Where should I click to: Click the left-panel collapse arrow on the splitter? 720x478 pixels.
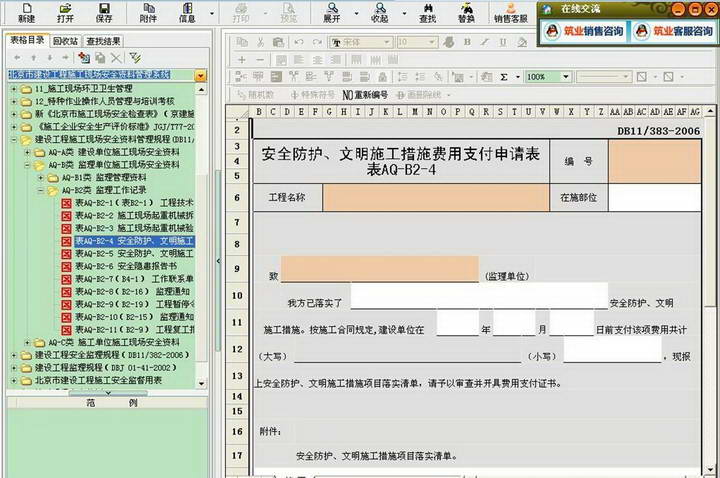point(218,261)
